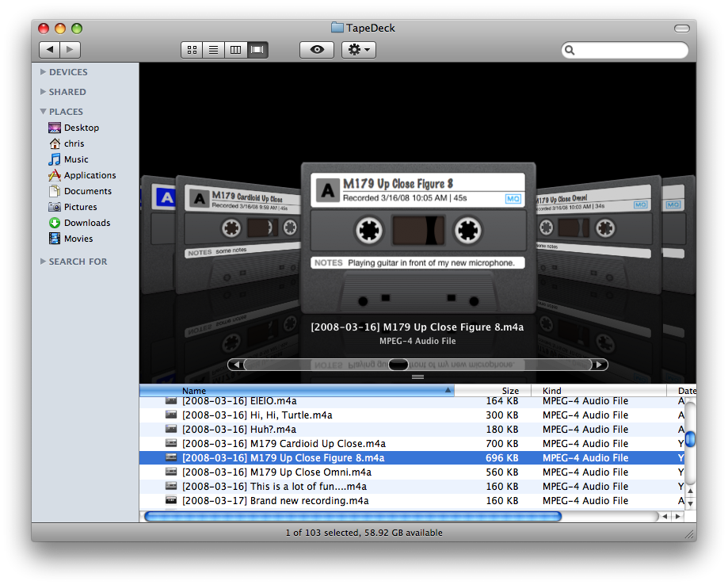
Task: Expand the SEARCH FOR sidebar section
Action: (44, 262)
